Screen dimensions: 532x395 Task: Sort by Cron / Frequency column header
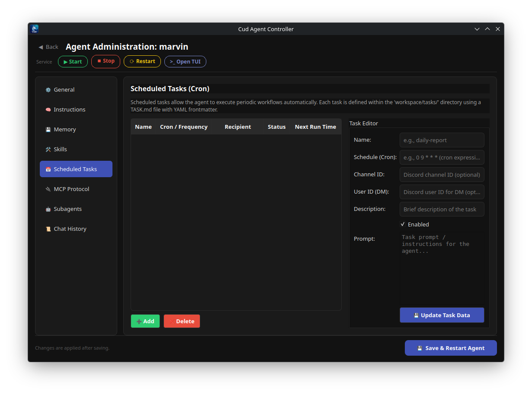click(184, 127)
